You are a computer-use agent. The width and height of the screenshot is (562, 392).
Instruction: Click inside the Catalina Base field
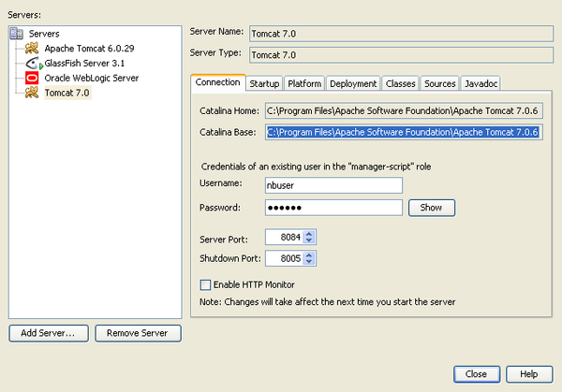tap(403, 133)
